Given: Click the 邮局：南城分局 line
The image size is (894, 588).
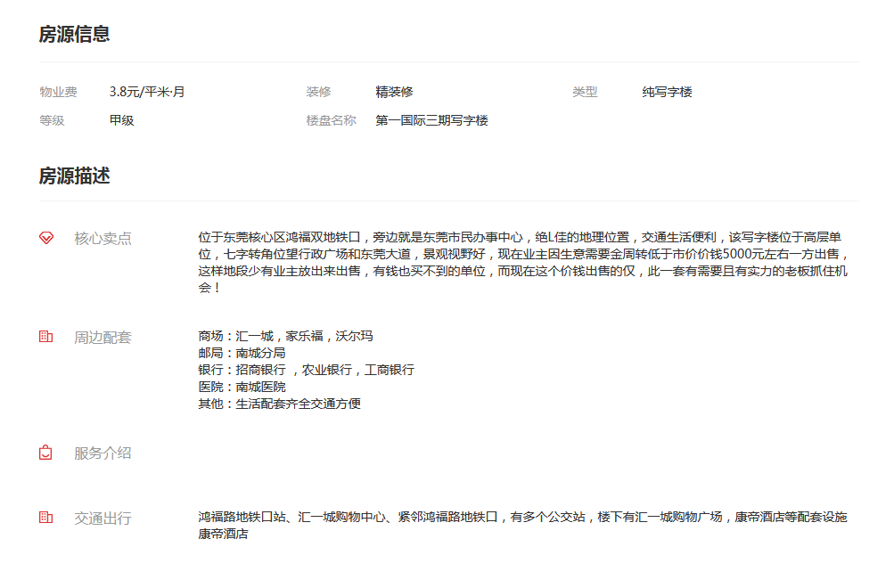Looking at the screenshot, I should pyautogui.click(x=242, y=353).
